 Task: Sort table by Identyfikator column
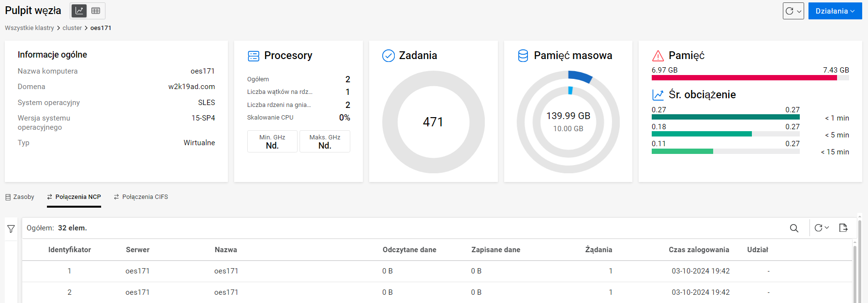tap(70, 250)
